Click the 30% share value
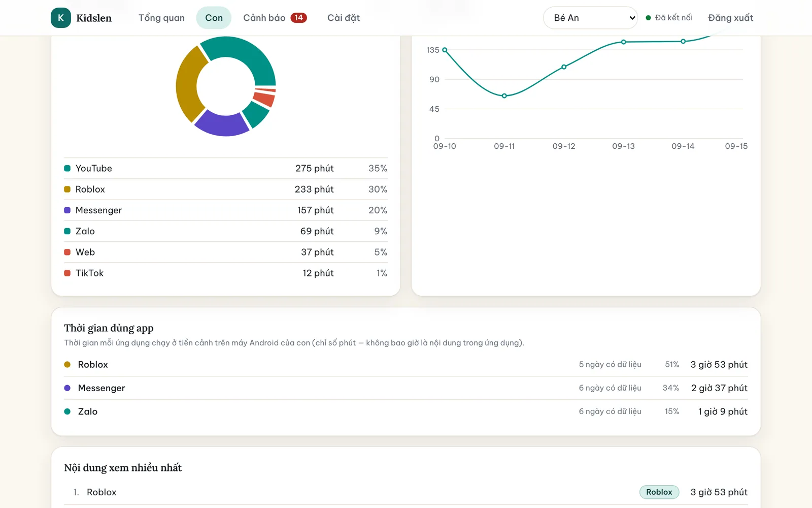This screenshot has height=508, width=812. [x=378, y=189]
